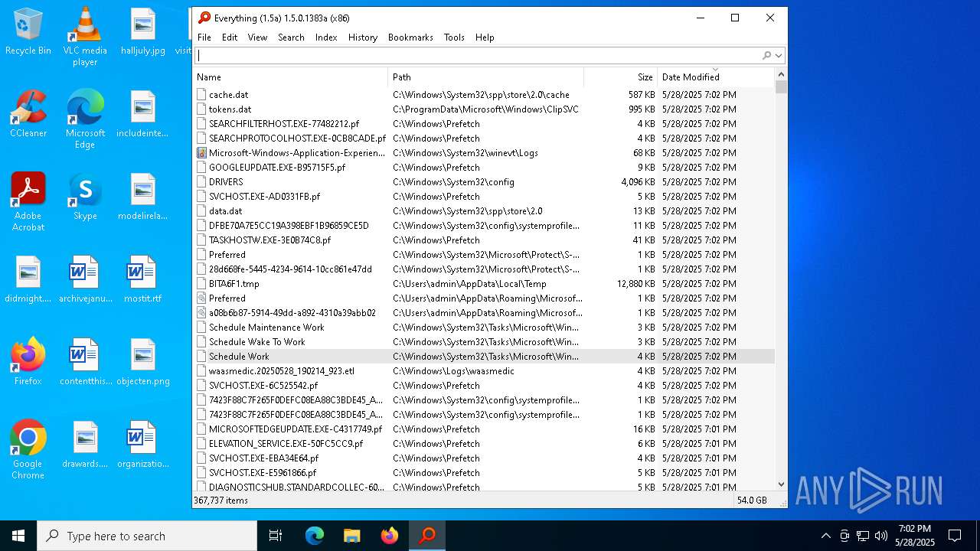Open the Bookmarks menu

point(410,37)
